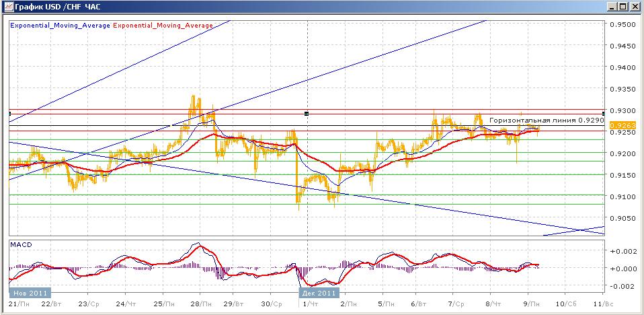
Task: Click date label 6/Вт on time axis
Action: pyautogui.click(x=417, y=304)
